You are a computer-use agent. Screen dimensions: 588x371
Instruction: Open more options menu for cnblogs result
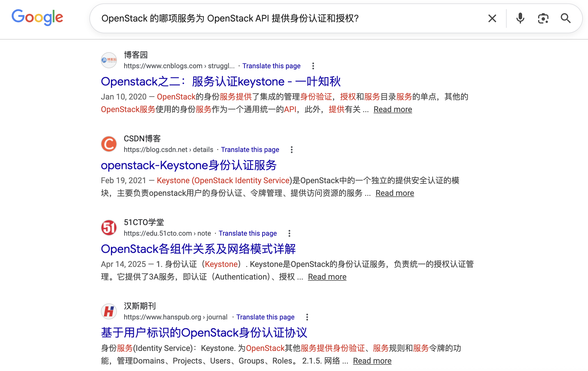[x=313, y=66]
